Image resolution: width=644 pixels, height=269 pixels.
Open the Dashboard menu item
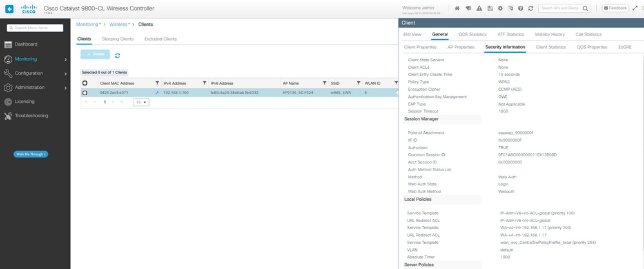click(x=26, y=44)
